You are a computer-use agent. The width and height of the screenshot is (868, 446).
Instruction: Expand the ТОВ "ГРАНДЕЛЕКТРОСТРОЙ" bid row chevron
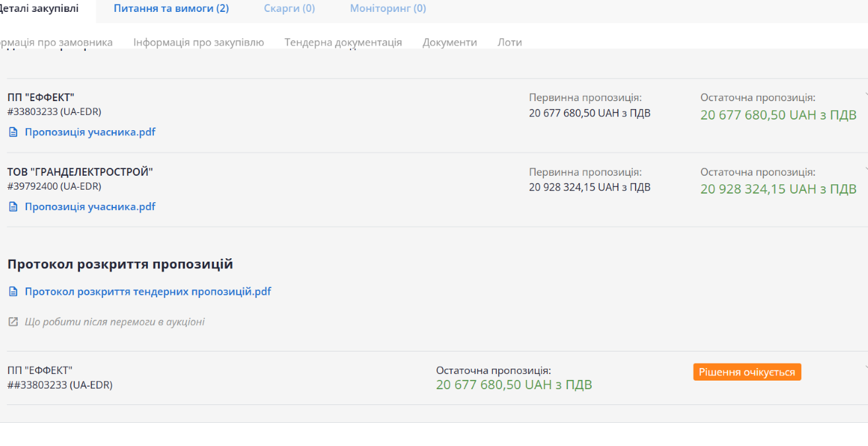(865, 169)
